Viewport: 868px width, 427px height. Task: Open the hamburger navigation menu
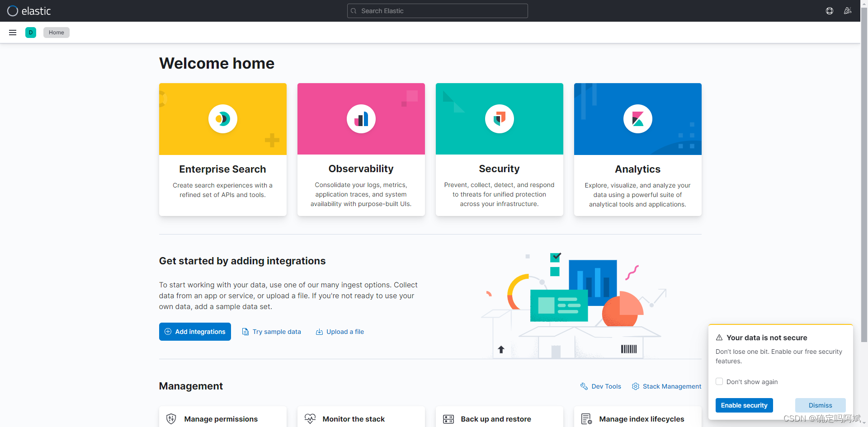point(13,33)
